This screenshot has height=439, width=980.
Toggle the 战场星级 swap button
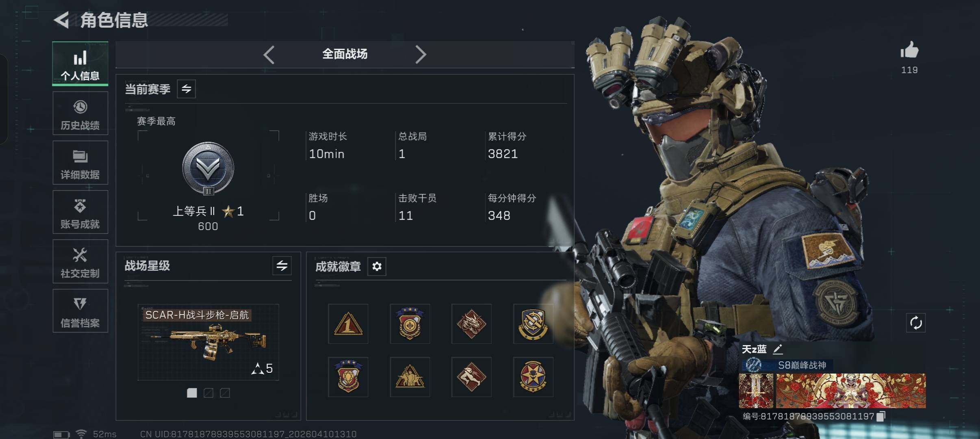pos(282,266)
